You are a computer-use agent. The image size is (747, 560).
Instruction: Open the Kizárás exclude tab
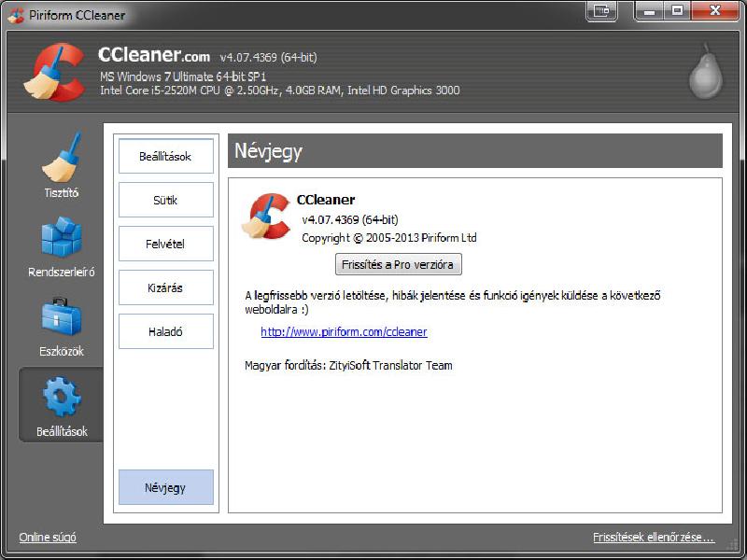tap(166, 287)
